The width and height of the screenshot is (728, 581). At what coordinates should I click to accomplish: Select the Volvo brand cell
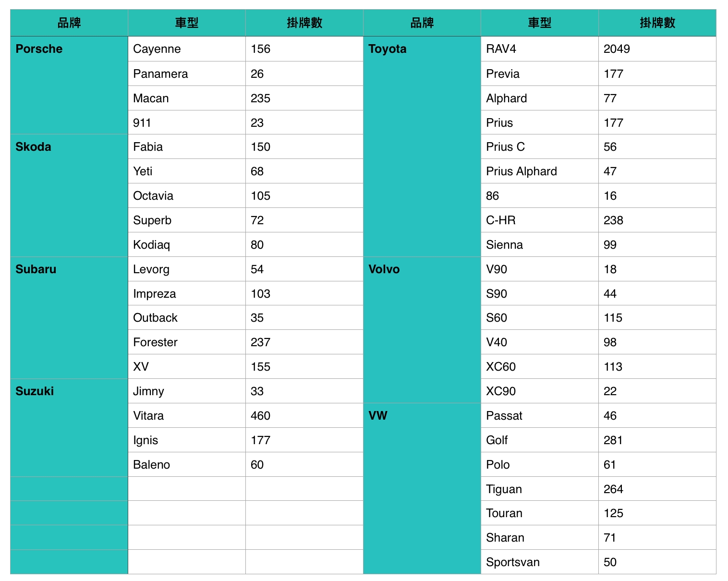click(422, 330)
